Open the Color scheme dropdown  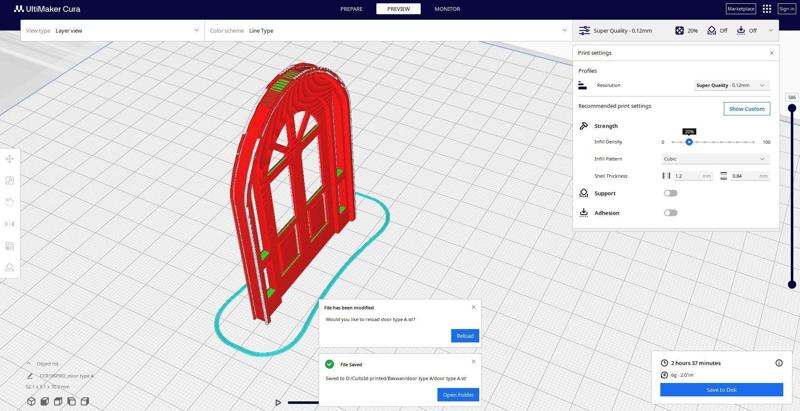tap(388, 31)
